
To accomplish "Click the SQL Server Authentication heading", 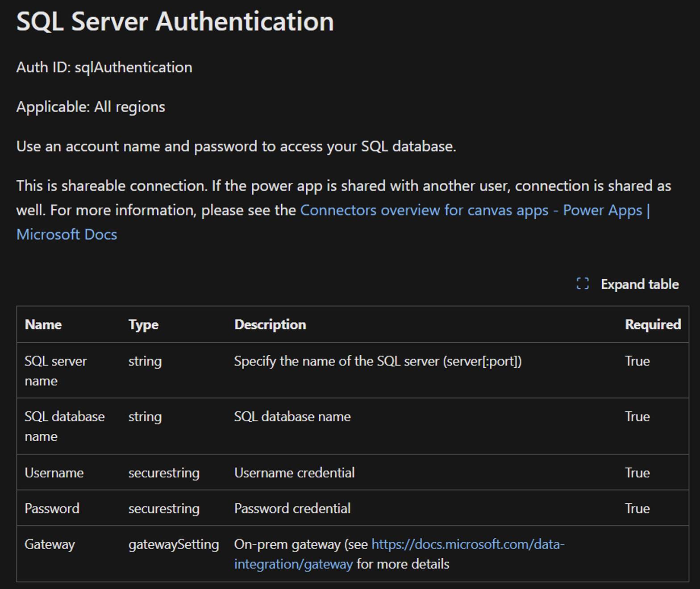I will coord(175,21).
